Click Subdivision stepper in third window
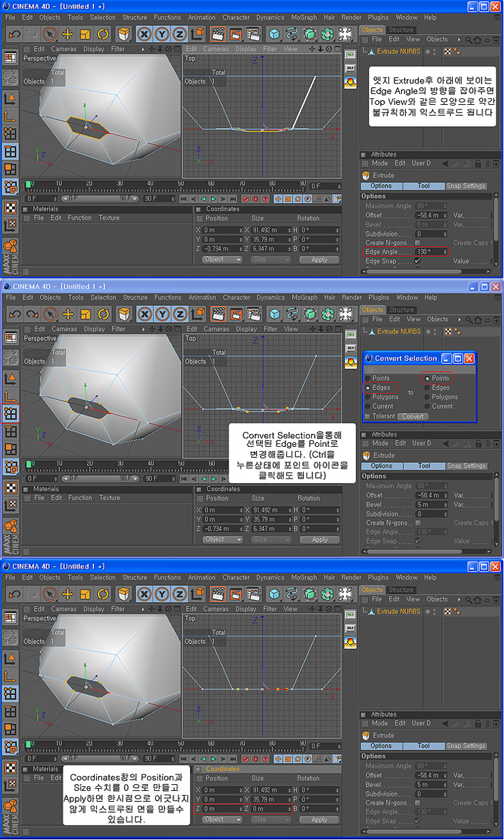Image resolution: width=504 pixels, height=840 pixels. (x=445, y=794)
